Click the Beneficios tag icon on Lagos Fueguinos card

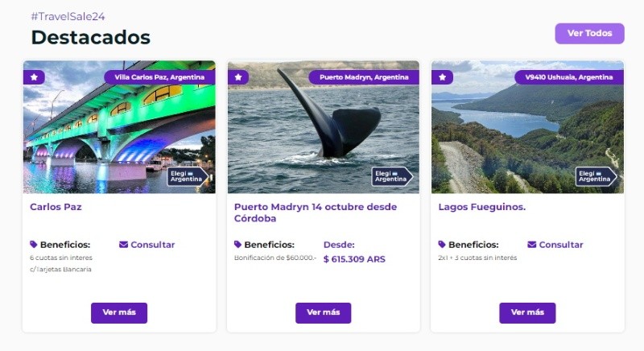click(442, 244)
